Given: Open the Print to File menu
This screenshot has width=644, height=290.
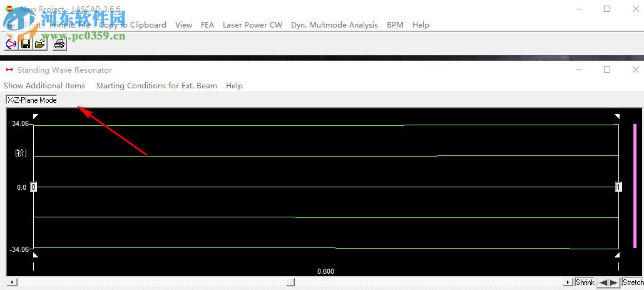Looking at the screenshot, I should coord(70,25).
